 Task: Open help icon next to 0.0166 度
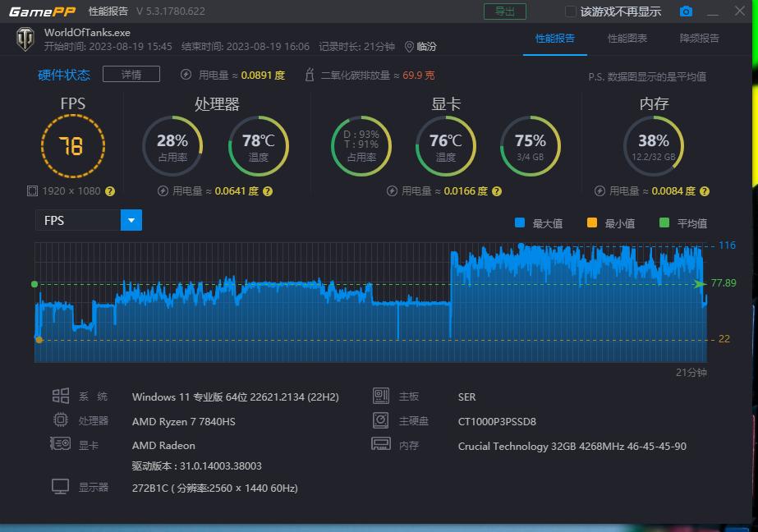point(497,191)
